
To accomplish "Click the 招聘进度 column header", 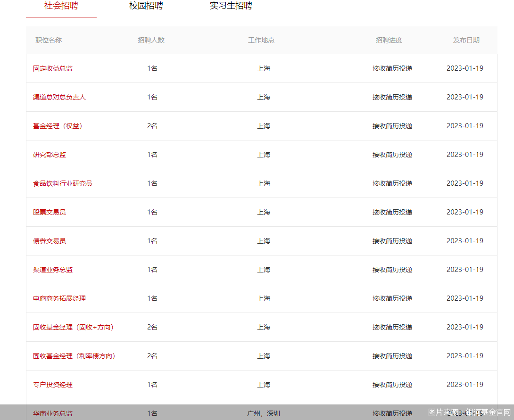I will point(389,40).
